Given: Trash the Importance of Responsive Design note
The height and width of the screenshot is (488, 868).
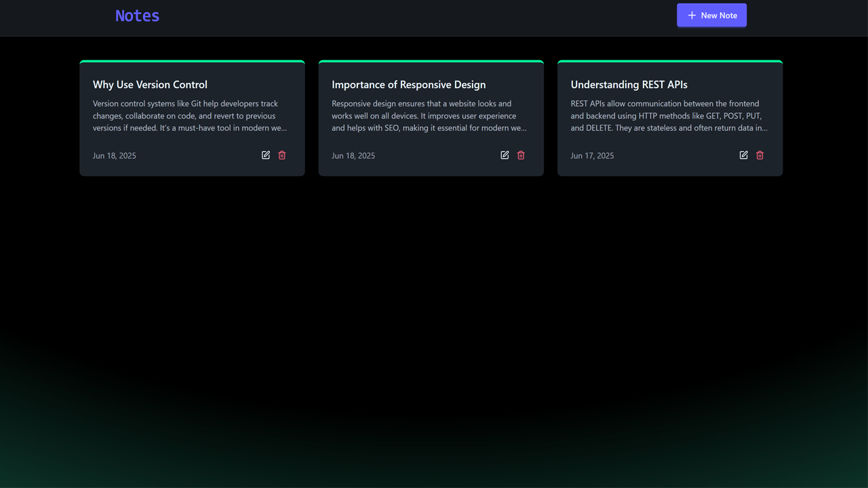Looking at the screenshot, I should 521,155.
